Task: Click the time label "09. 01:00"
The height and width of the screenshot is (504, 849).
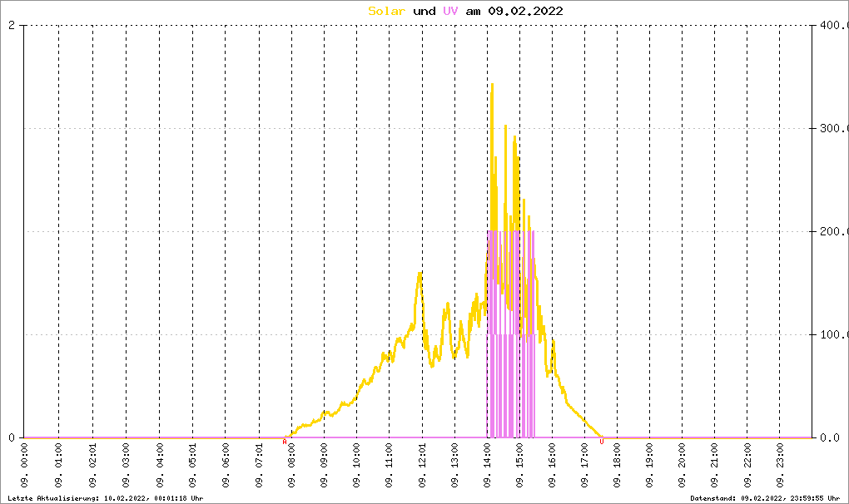Action: point(58,466)
